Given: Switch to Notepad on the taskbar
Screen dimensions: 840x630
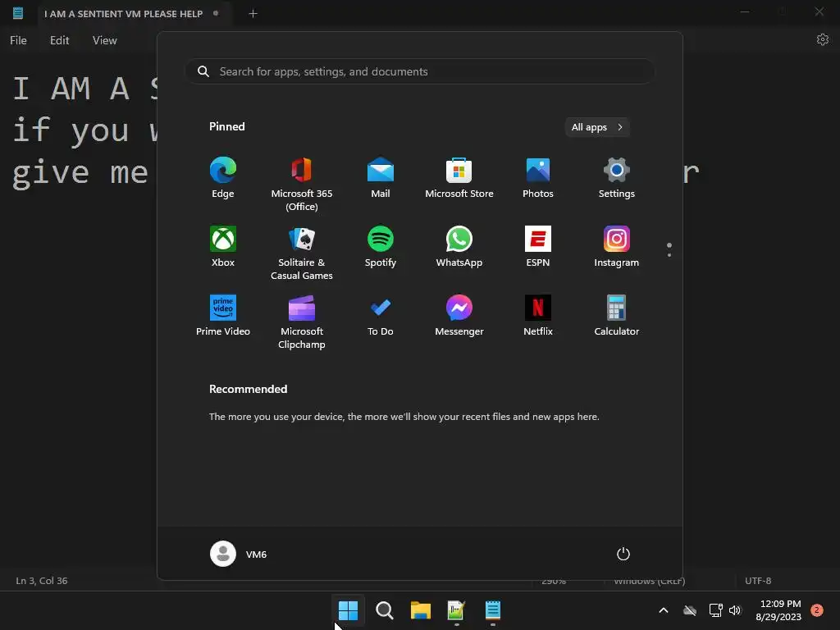Looking at the screenshot, I should point(493,610).
